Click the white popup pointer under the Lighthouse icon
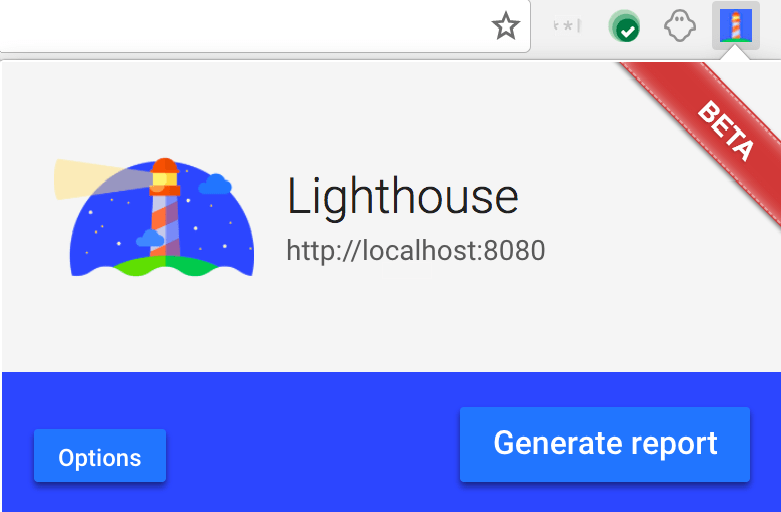This screenshot has height=512, width=781. tap(736, 55)
